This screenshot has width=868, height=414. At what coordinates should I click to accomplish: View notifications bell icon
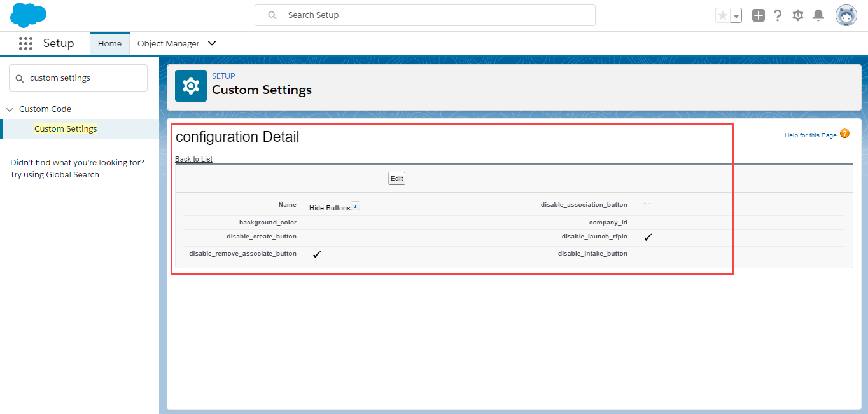(x=818, y=15)
